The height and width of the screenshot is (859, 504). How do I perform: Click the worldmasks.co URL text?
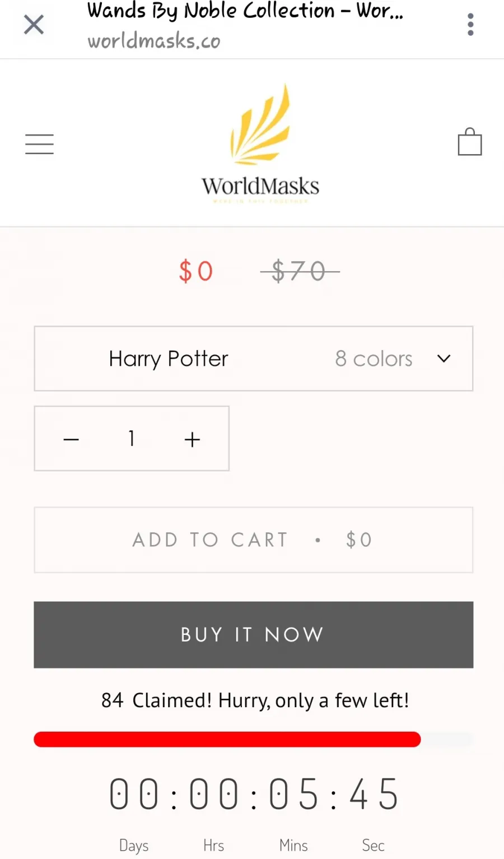(154, 41)
